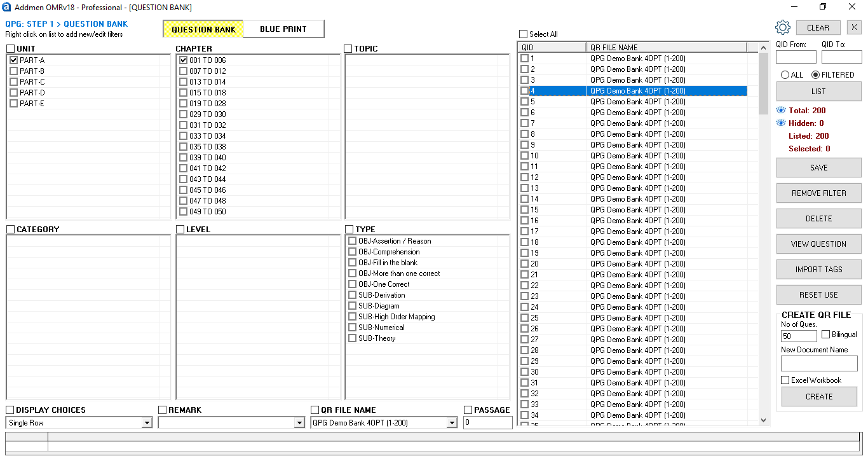The image size is (868, 463).
Task: Open the QR FILE NAME dropdown
Action: click(452, 422)
